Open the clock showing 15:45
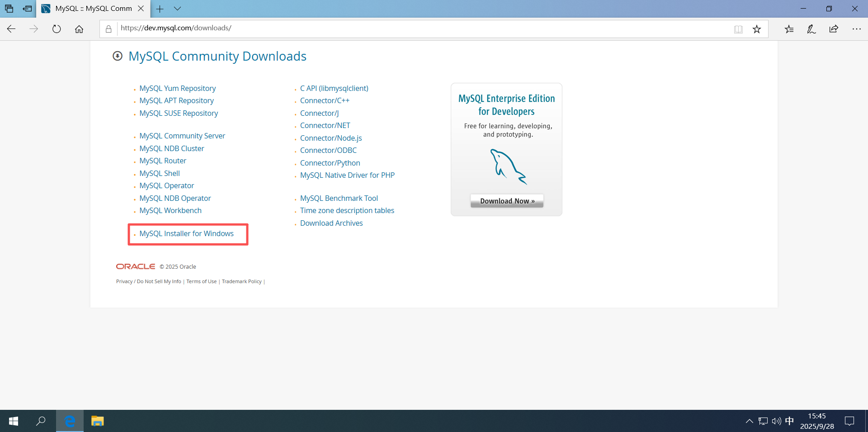Screen dimensions: 868x432 817,421
